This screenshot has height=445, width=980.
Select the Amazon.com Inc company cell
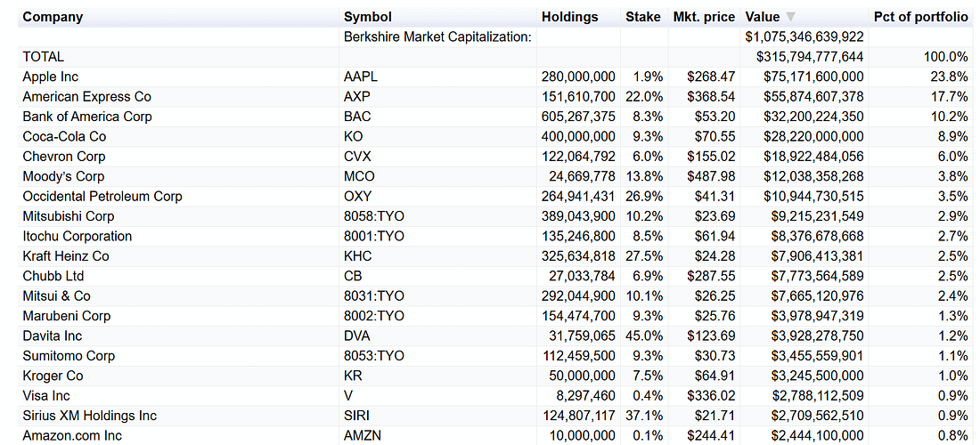pos(72,435)
